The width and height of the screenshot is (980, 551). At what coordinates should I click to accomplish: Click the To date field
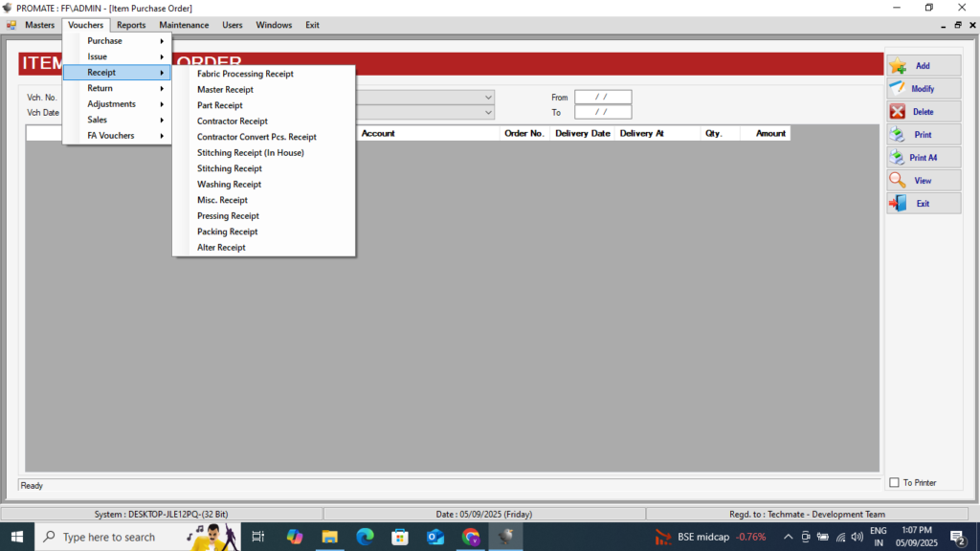[603, 113]
